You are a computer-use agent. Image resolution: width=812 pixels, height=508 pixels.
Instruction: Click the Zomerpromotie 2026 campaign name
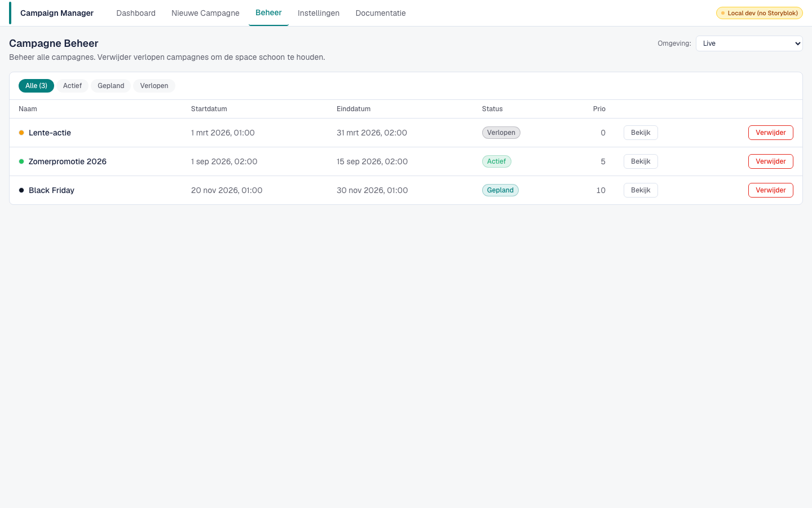coord(68,161)
